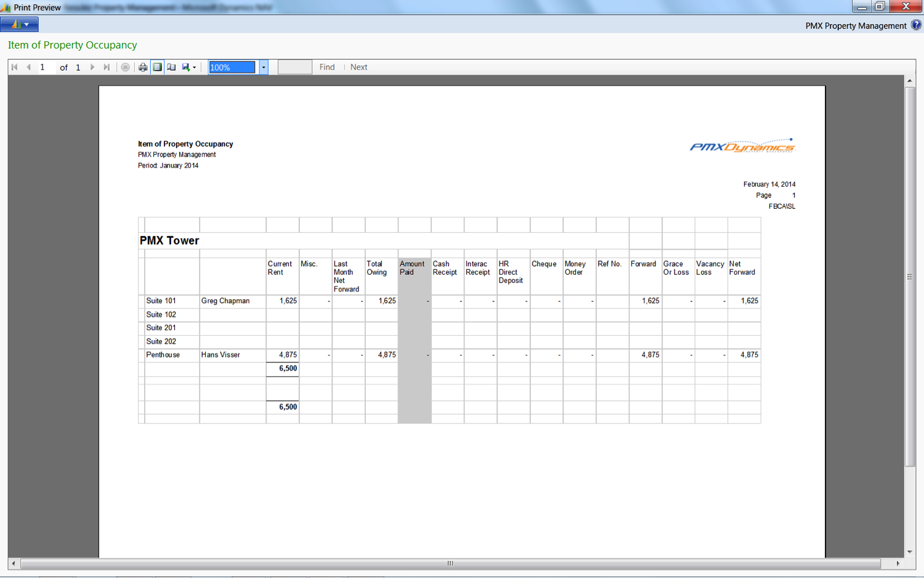Open the export save dropdown
This screenshot has width=924, height=578.
coord(188,67)
